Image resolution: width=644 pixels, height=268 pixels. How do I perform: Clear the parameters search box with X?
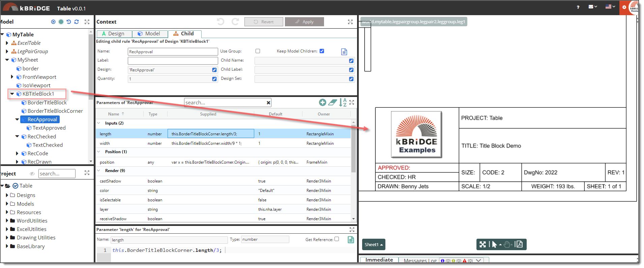268,103
